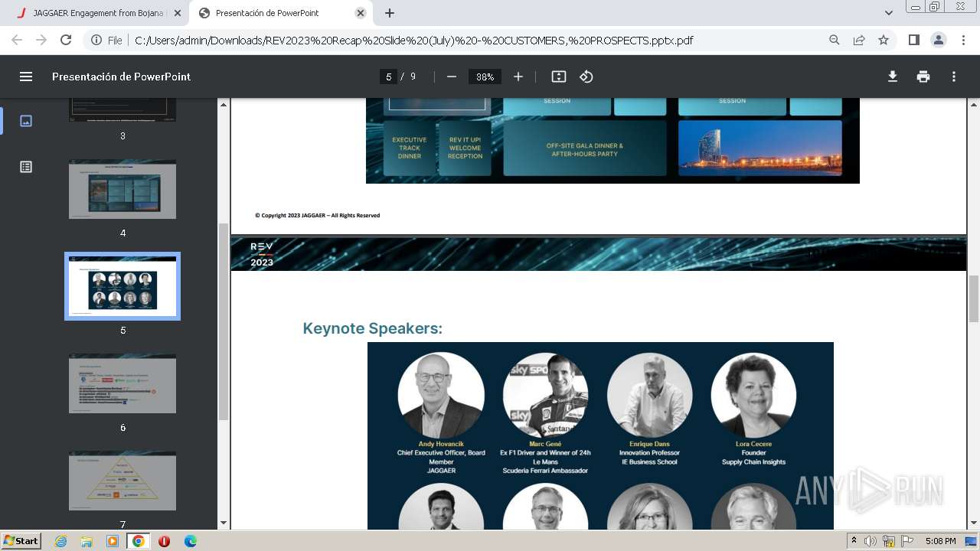Click the Andy Hovancik name text
The width and height of the screenshot is (980, 551).
point(441,444)
